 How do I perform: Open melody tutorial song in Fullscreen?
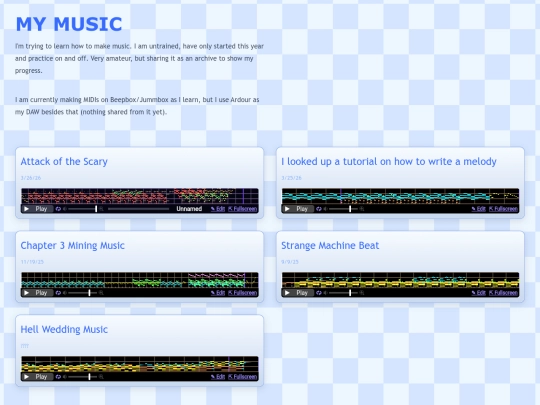point(503,209)
